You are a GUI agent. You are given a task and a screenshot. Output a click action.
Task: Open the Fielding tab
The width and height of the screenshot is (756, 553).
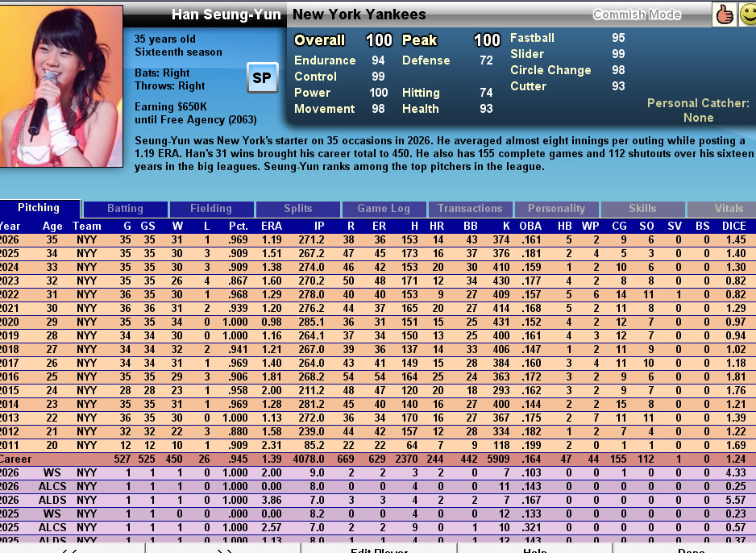211,209
